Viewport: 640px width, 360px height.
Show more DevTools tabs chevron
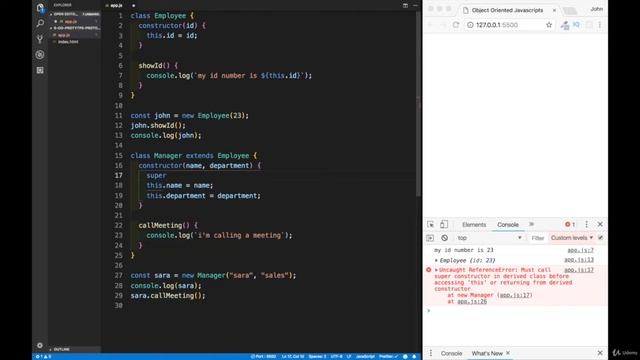531,224
